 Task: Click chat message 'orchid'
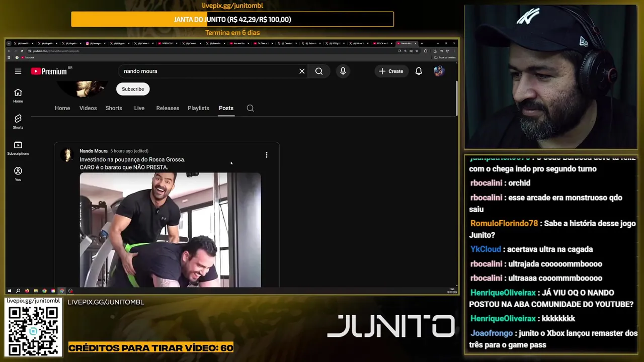(519, 183)
